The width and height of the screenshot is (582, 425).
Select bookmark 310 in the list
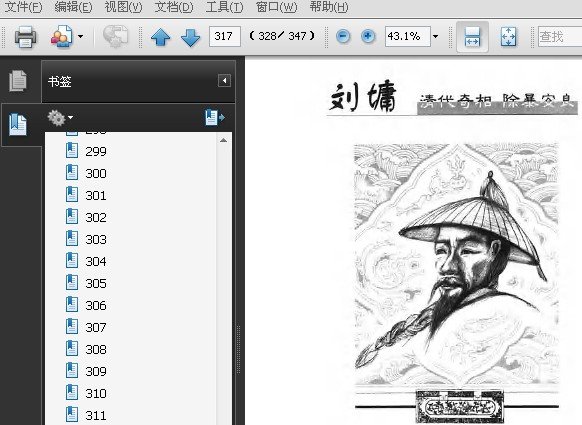[96, 393]
